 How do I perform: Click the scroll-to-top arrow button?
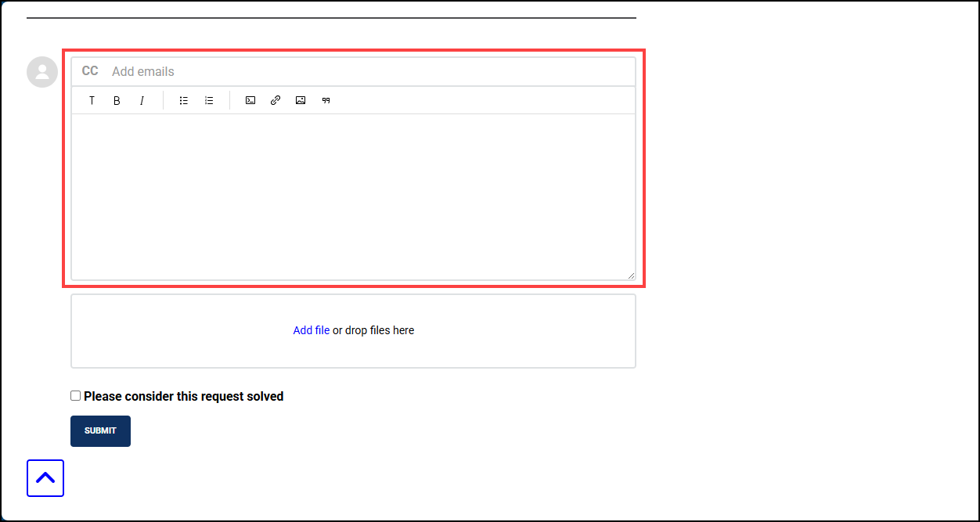click(x=45, y=478)
